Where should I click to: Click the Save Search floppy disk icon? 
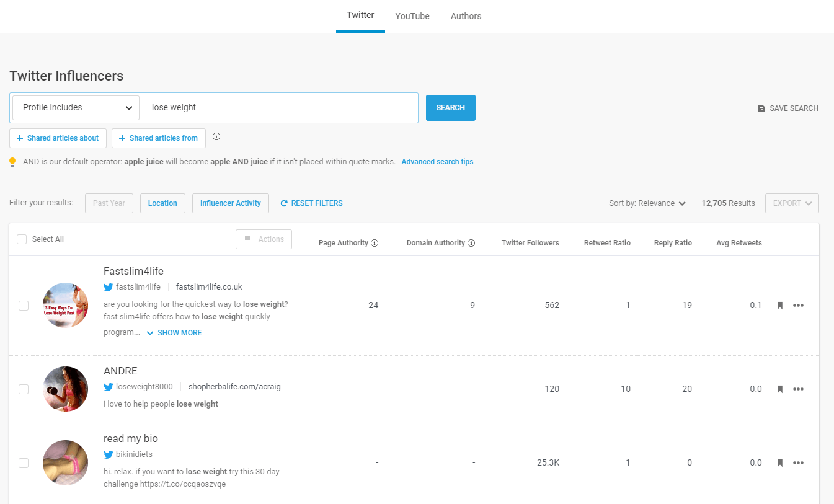(x=761, y=108)
